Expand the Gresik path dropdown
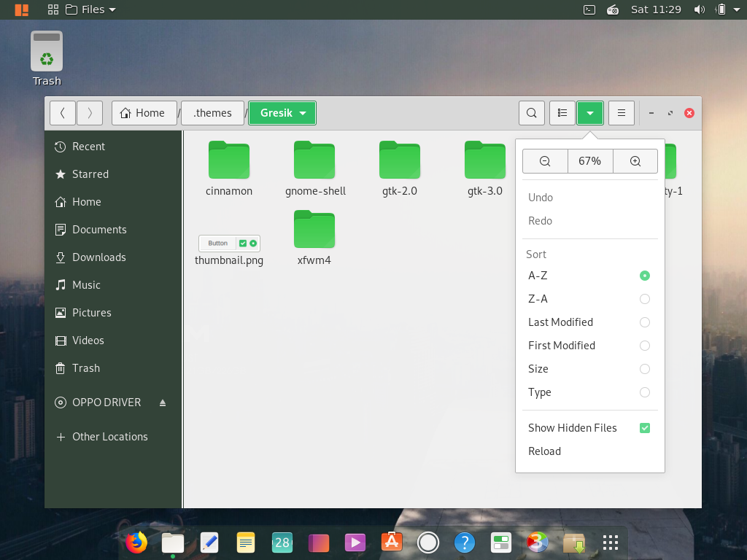 (x=282, y=113)
